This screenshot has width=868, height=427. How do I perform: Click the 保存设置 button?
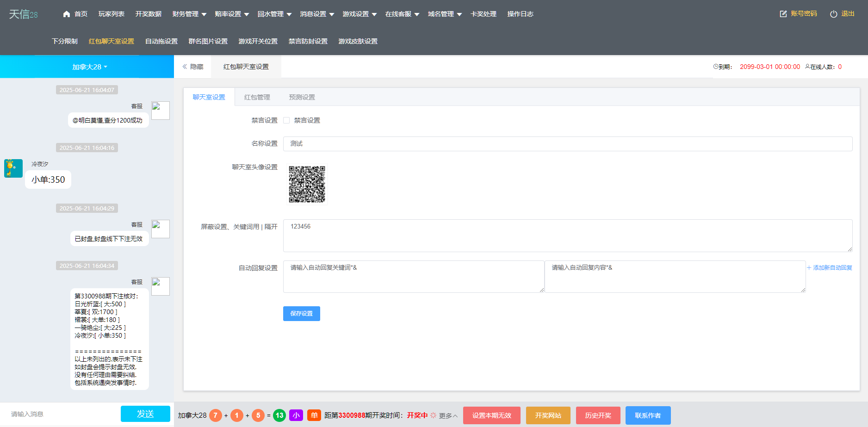point(301,314)
